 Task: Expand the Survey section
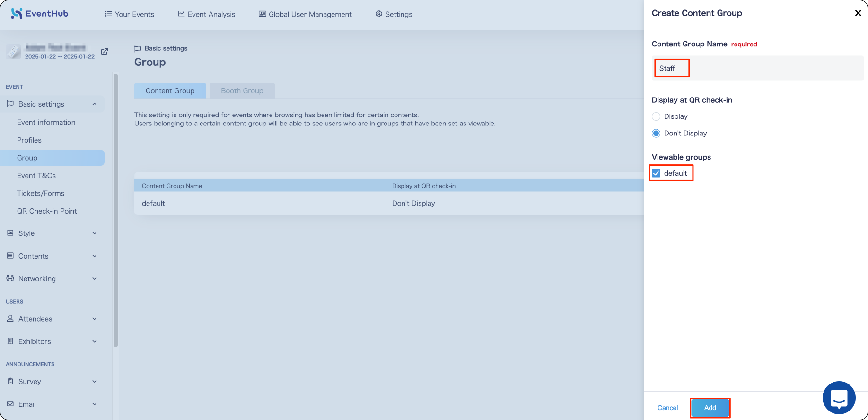95,382
